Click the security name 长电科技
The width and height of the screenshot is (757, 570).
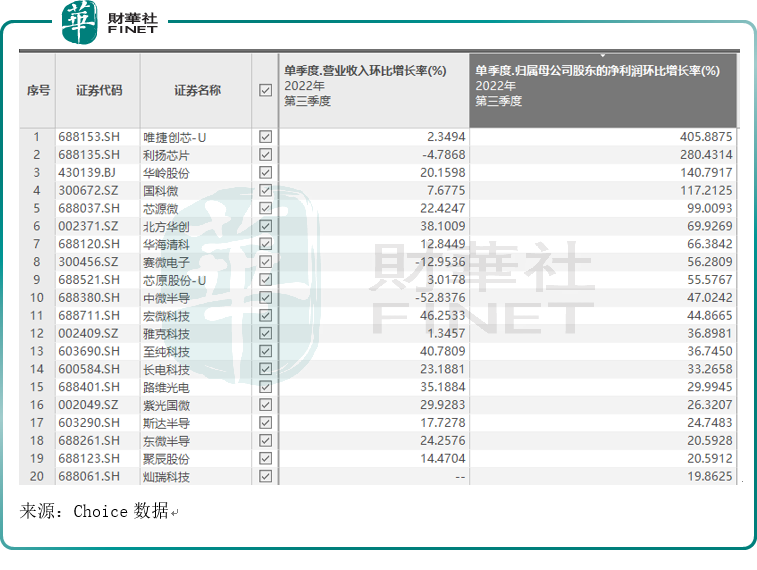pyautogui.click(x=166, y=370)
